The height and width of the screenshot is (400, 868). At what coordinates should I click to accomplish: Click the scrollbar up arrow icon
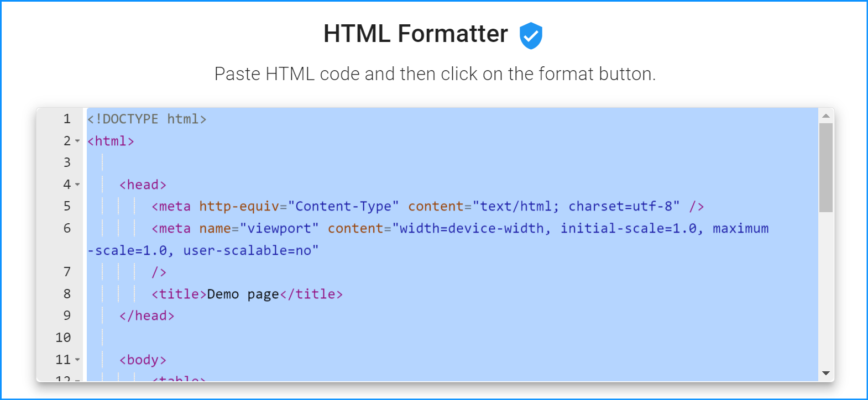click(826, 115)
